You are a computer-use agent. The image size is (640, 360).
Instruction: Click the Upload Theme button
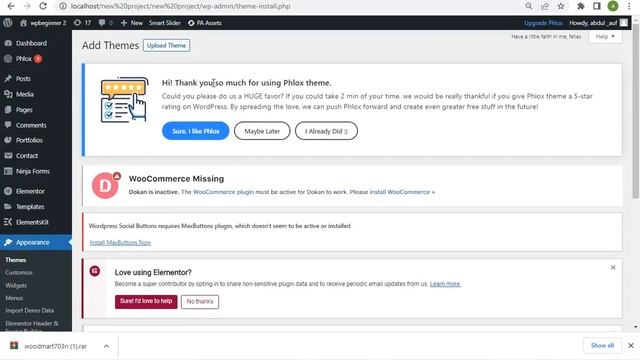pos(166,45)
